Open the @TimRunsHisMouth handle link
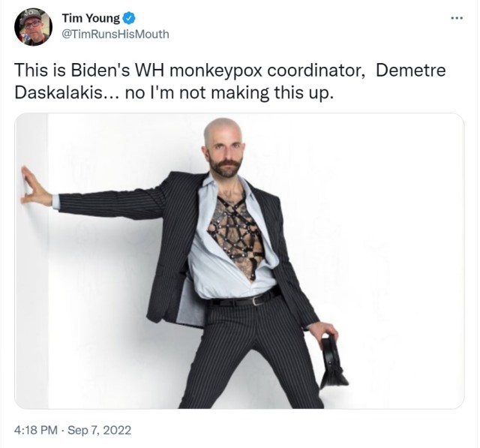 point(115,34)
